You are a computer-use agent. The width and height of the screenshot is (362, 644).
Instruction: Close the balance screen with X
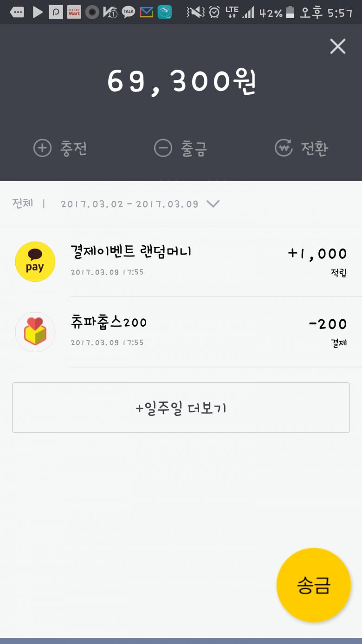[337, 46]
